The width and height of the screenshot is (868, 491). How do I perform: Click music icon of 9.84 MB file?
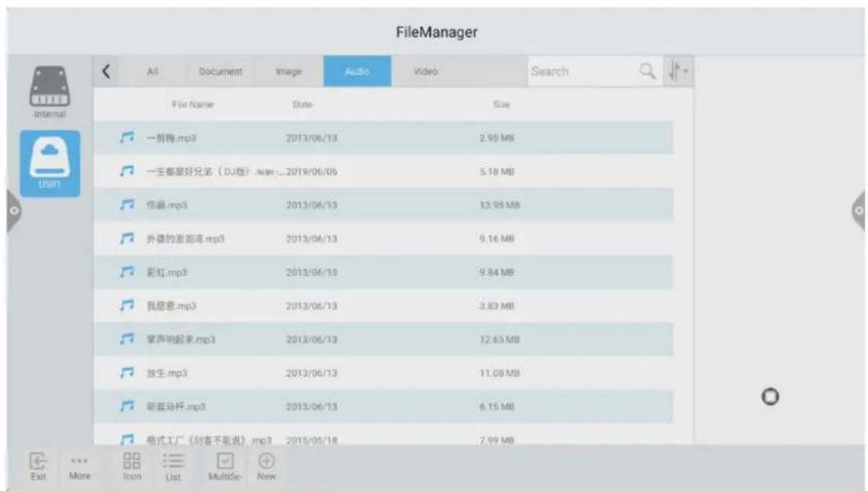(x=127, y=272)
